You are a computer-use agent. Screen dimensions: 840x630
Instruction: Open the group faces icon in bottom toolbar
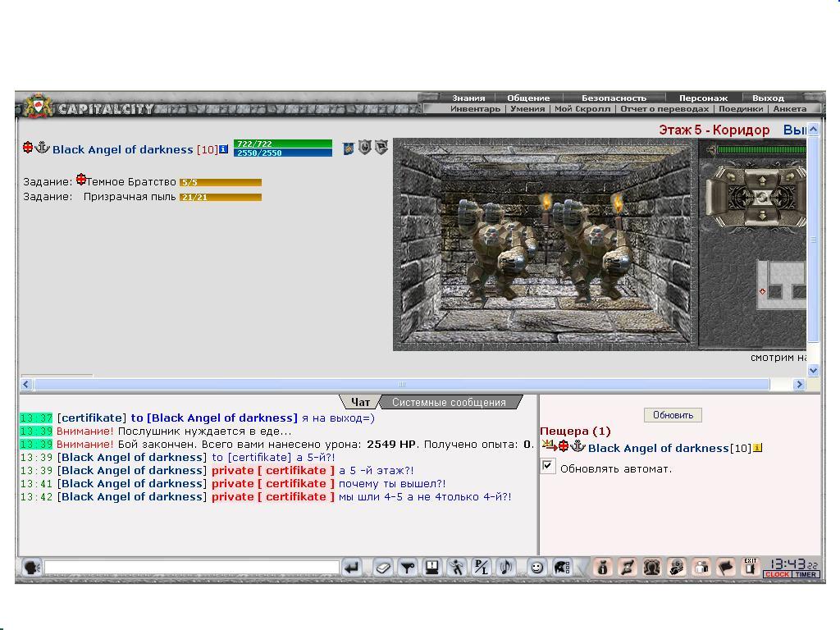(651, 568)
